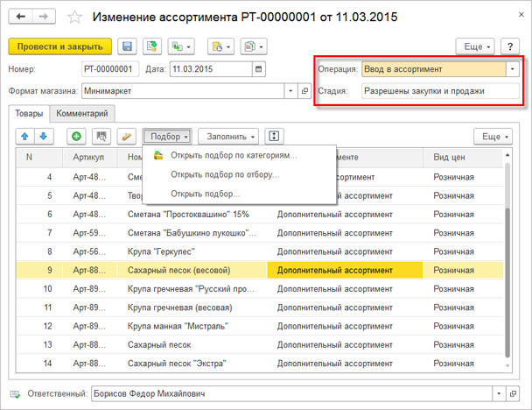
Task: Open calendar picker next to date field
Action: click(x=258, y=69)
